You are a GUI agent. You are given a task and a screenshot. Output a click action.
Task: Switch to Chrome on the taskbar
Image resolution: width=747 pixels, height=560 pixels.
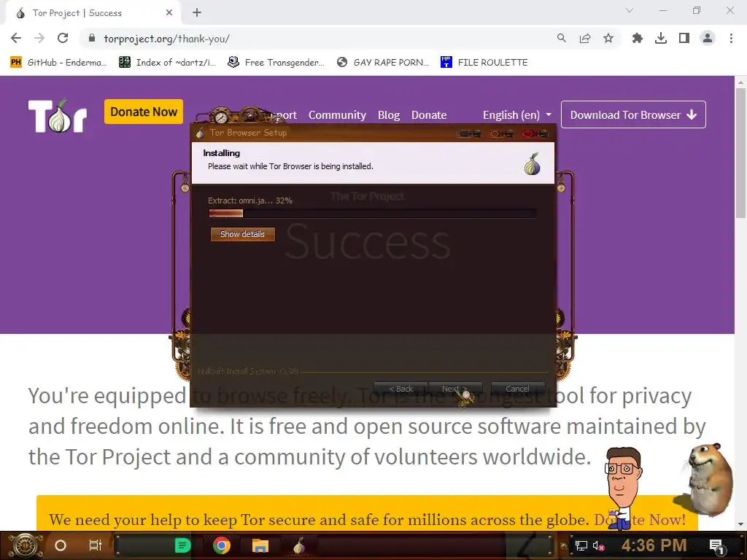tap(222, 545)
